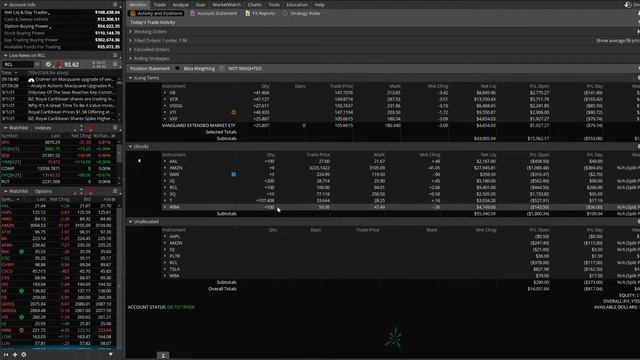
Task: Click the red clipboard icon in Options watchlist header
Action: 90,191
